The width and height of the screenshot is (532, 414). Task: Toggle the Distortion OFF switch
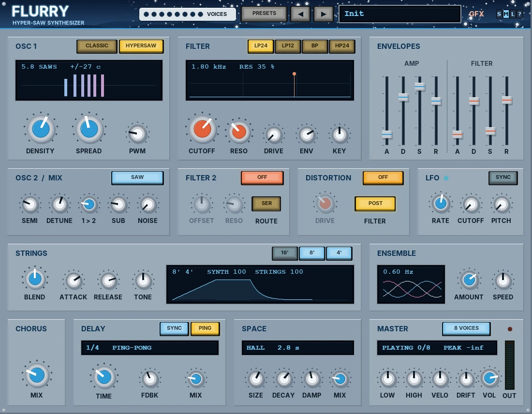click(383, 177)
